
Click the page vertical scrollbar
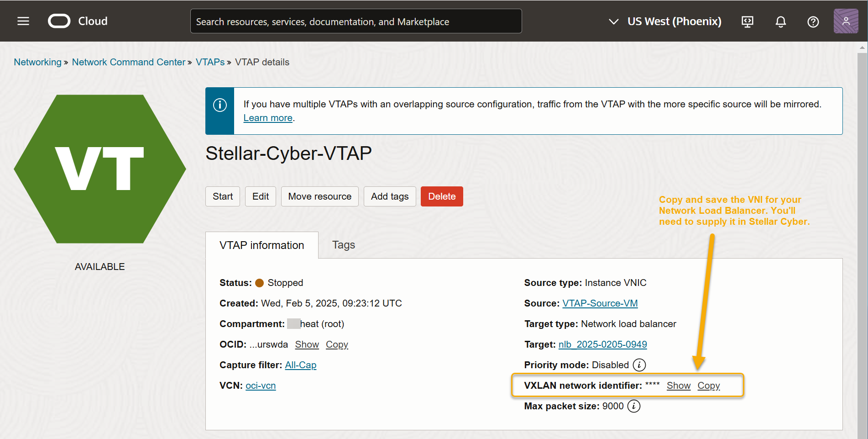coord(862,228)
